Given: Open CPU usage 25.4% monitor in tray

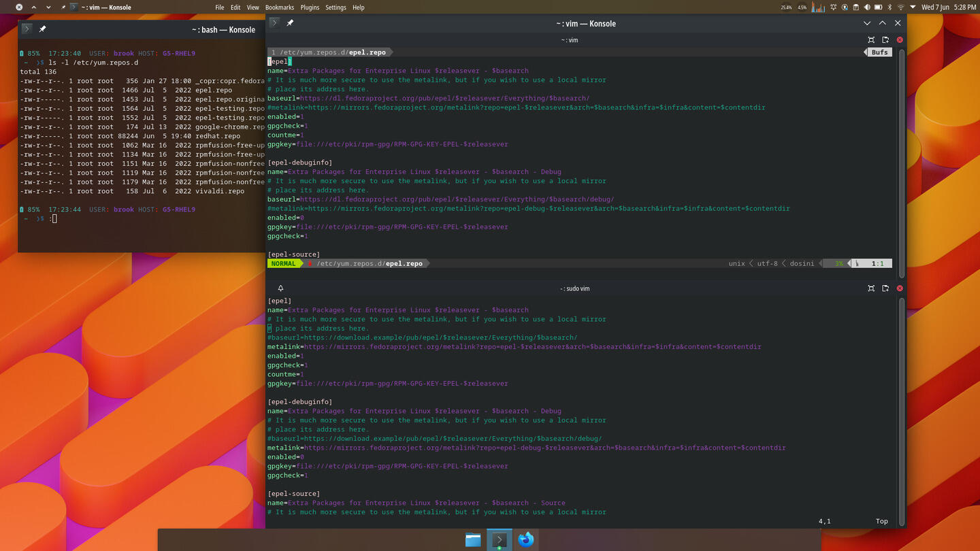Looking at the screenshot, I should (x=786, y=7).
